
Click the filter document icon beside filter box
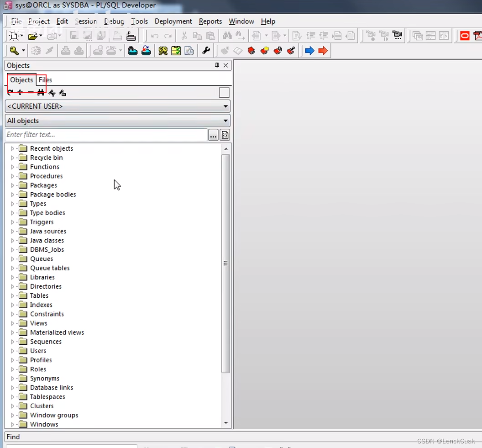225,135
